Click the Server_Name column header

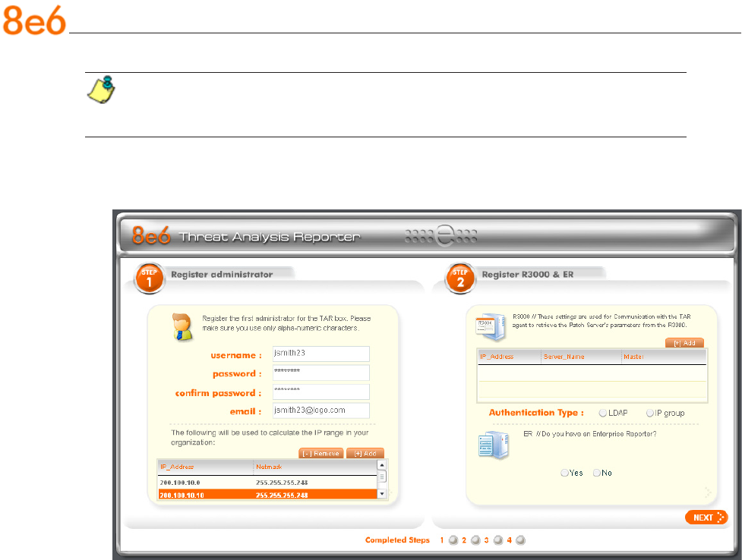coord(581,357)
